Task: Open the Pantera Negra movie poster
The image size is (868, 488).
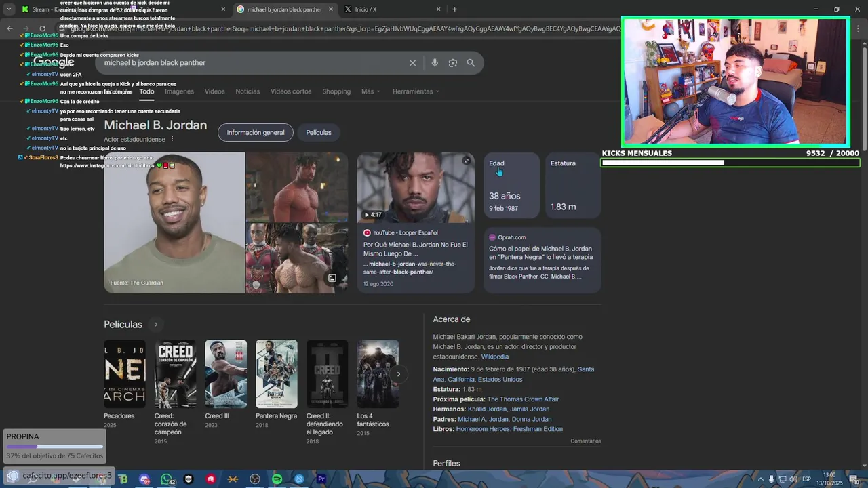Action: click(277, 374)
